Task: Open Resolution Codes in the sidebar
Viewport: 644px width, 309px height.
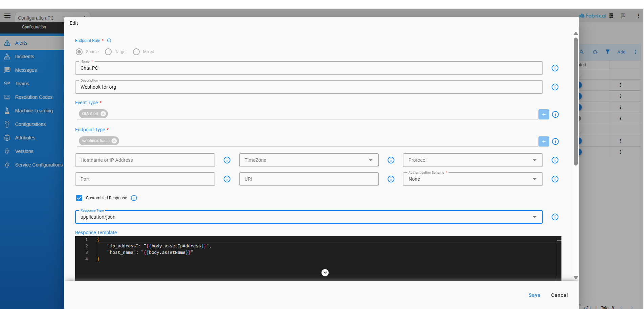Action: tap(32, 97)
